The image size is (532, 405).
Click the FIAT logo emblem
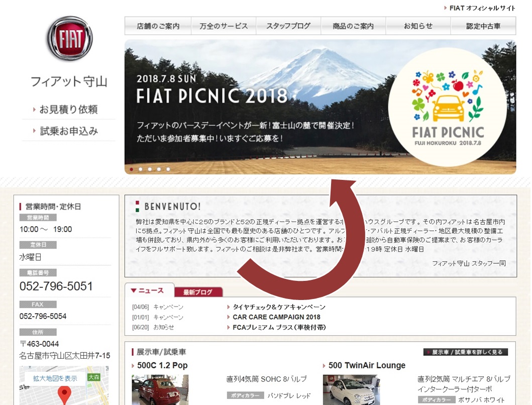[70, 38]
